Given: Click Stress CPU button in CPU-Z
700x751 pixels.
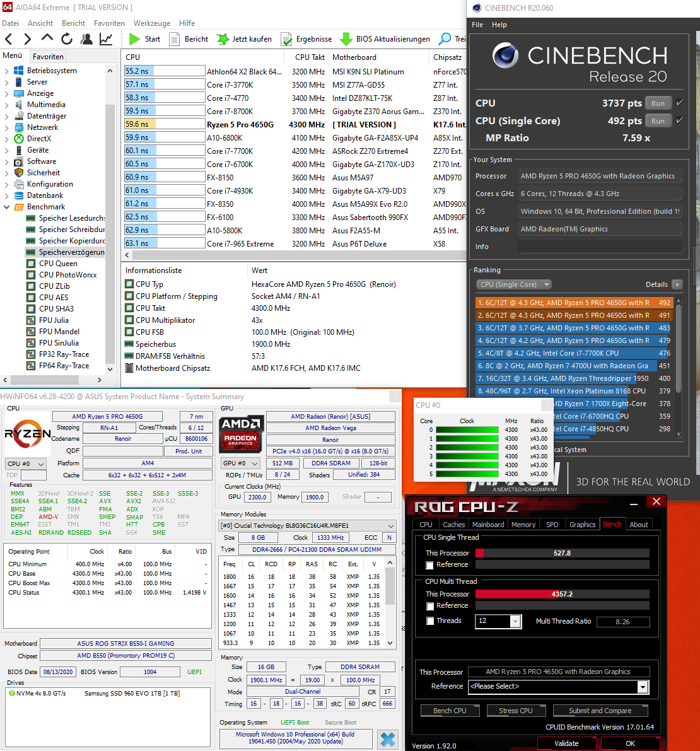Looking at the screenshot, I should (515, 711).
